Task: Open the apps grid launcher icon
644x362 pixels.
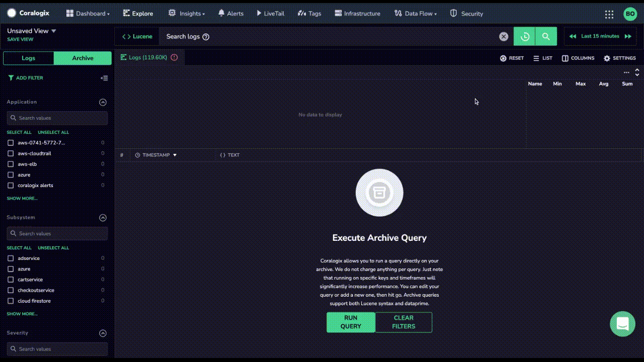Action: (x=609, y=14)
